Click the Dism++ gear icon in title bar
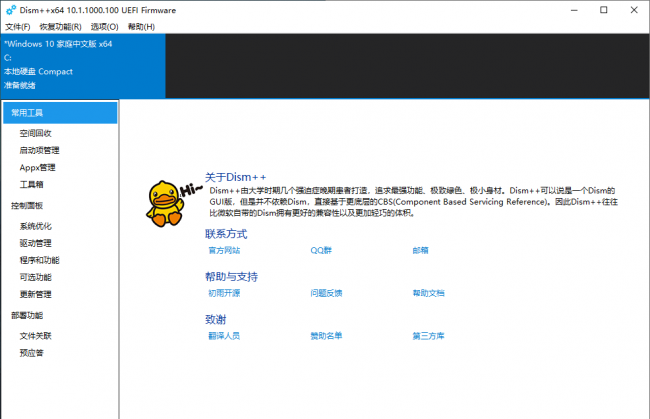The image size is (650, 419). tap(11, 10)
